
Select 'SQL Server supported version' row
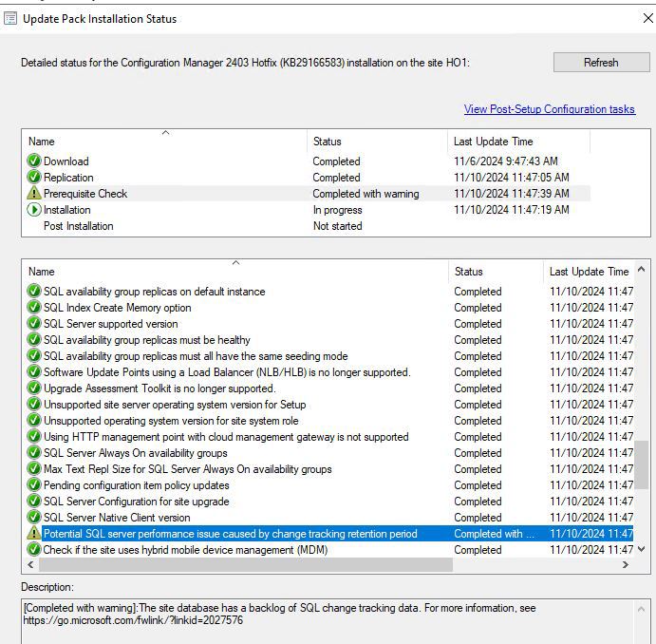328,324
